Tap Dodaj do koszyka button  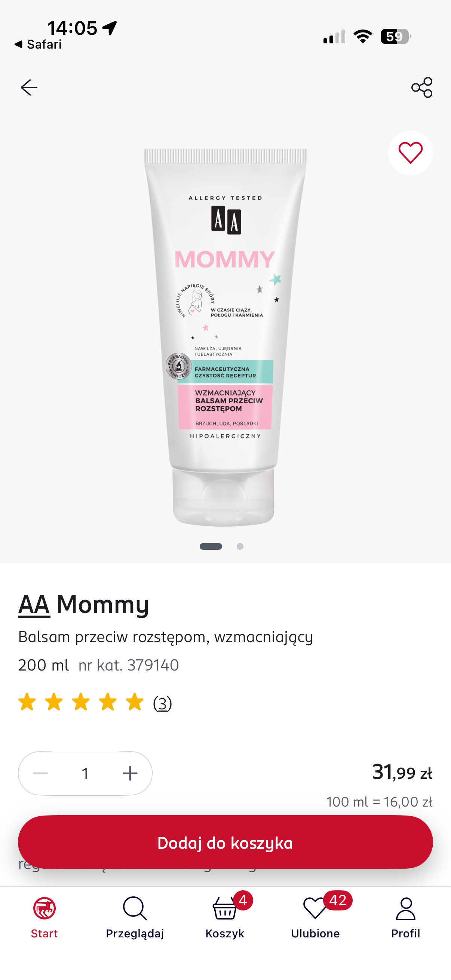point(225,842)
